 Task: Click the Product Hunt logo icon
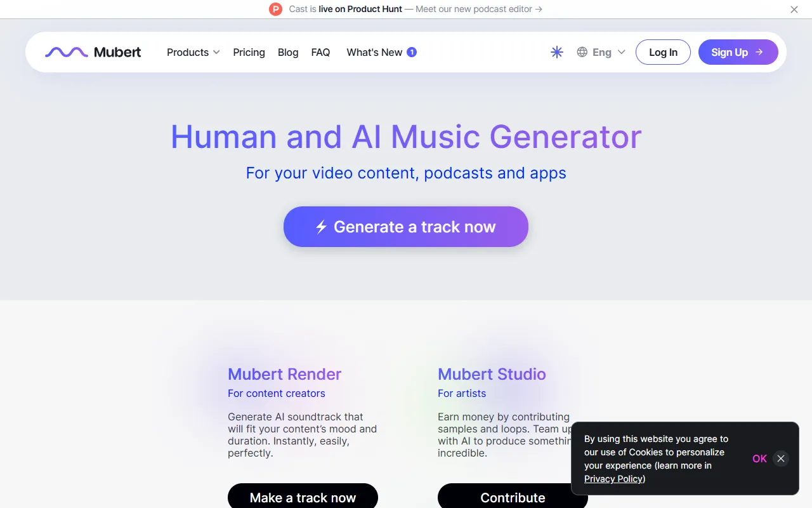pos(275,9)
